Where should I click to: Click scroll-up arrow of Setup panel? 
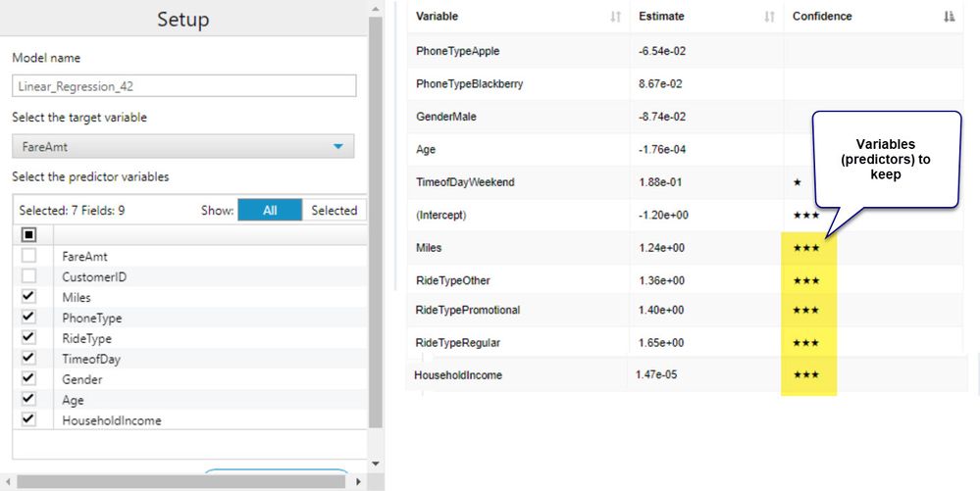[375, 10]
